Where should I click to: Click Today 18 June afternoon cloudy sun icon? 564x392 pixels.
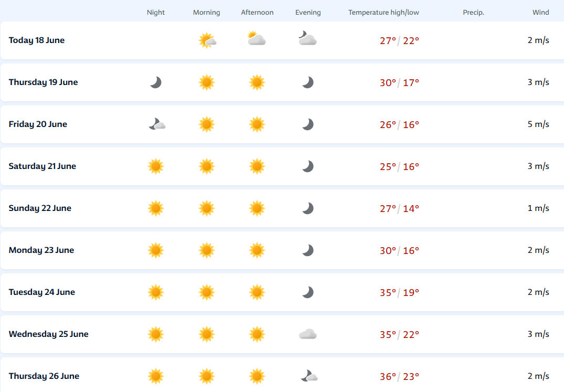click(257, 39)
